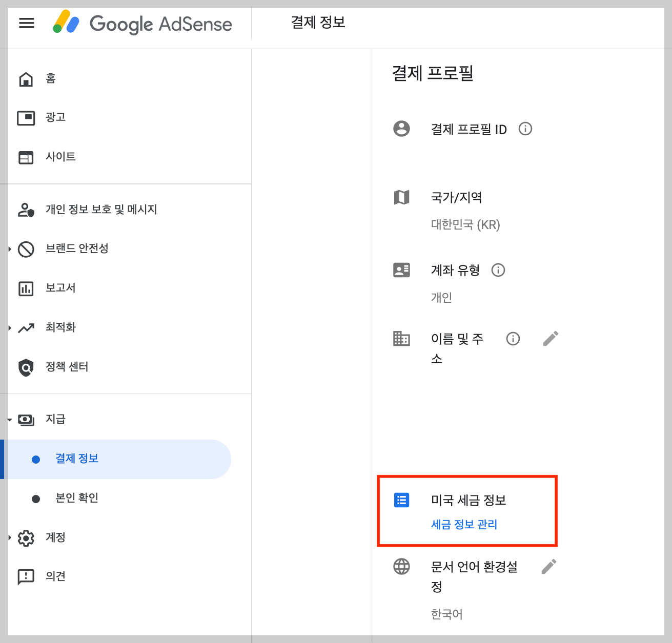
Task: Open 개인 정보 보호 및 메시지 from the sidebar
Action: (x=101, y=209)
